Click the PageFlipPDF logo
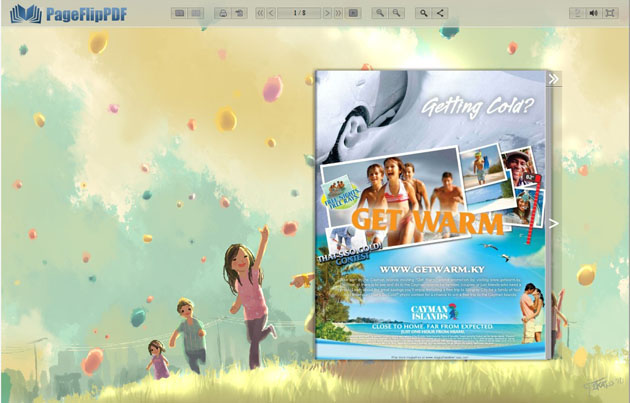 (x=68, y=14)
